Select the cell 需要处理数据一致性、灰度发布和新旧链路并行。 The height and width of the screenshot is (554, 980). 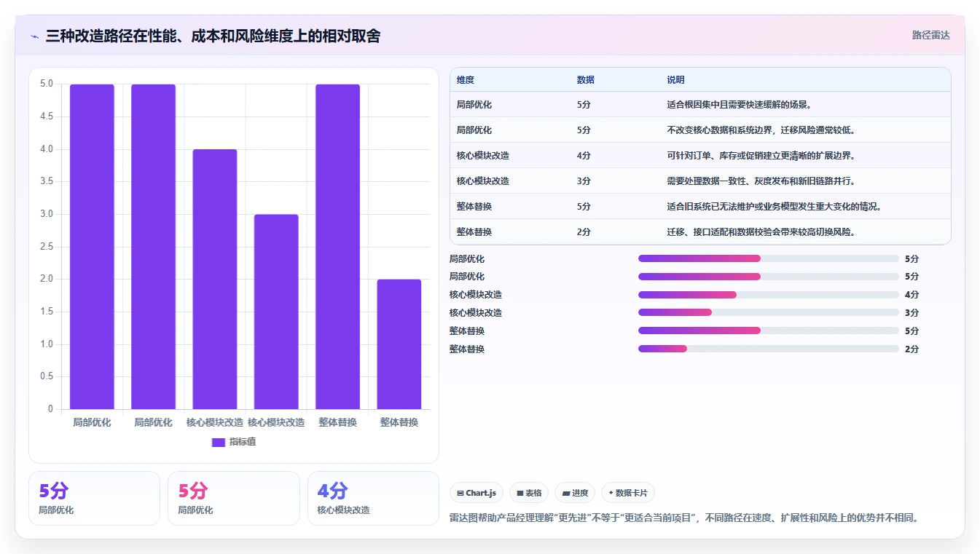(761, 181)
